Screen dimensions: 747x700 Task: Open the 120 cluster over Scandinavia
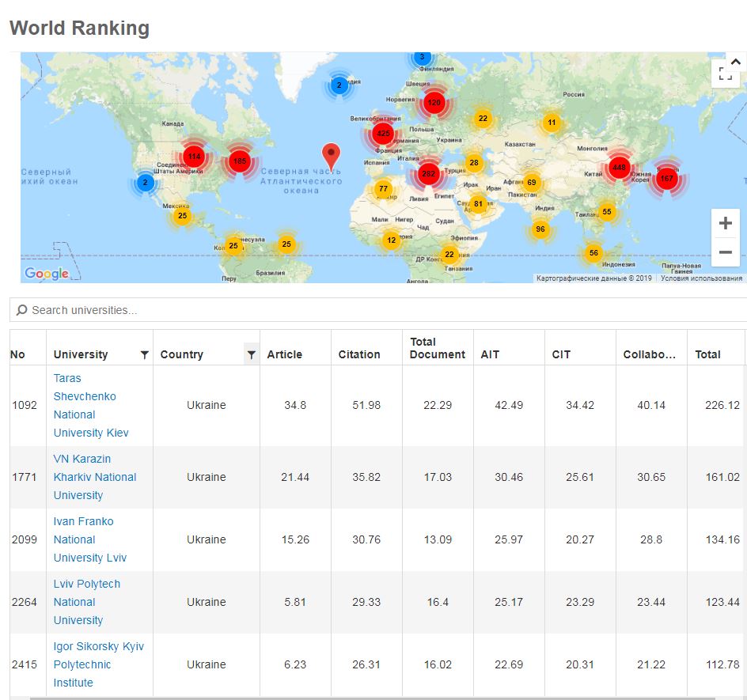pos(434,102)
